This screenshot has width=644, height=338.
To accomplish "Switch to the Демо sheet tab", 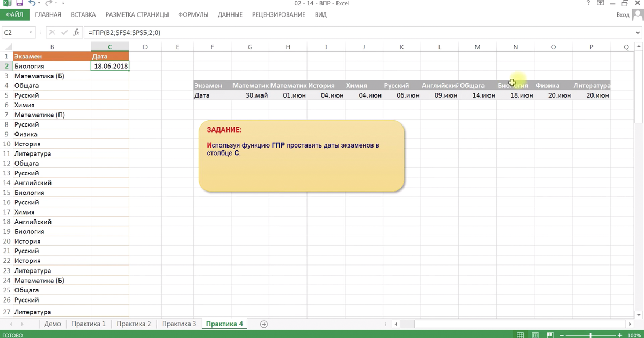I will pyautogui.click(x=53, y=324).
